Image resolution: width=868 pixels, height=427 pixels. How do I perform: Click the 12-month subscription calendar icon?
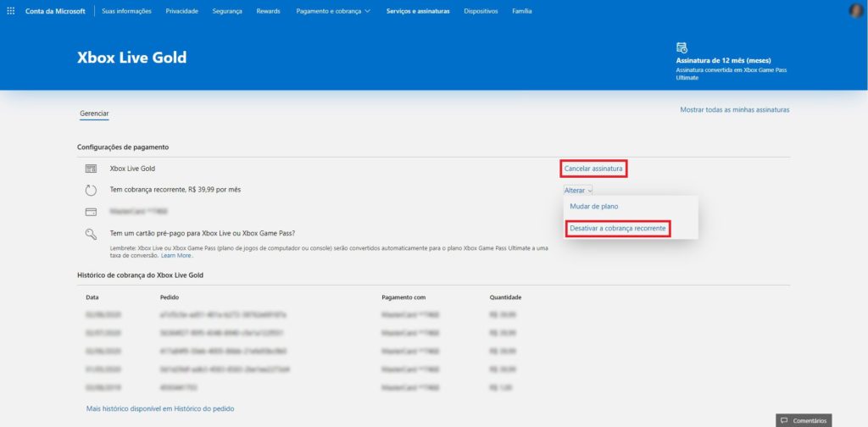[x=682, y=48]
